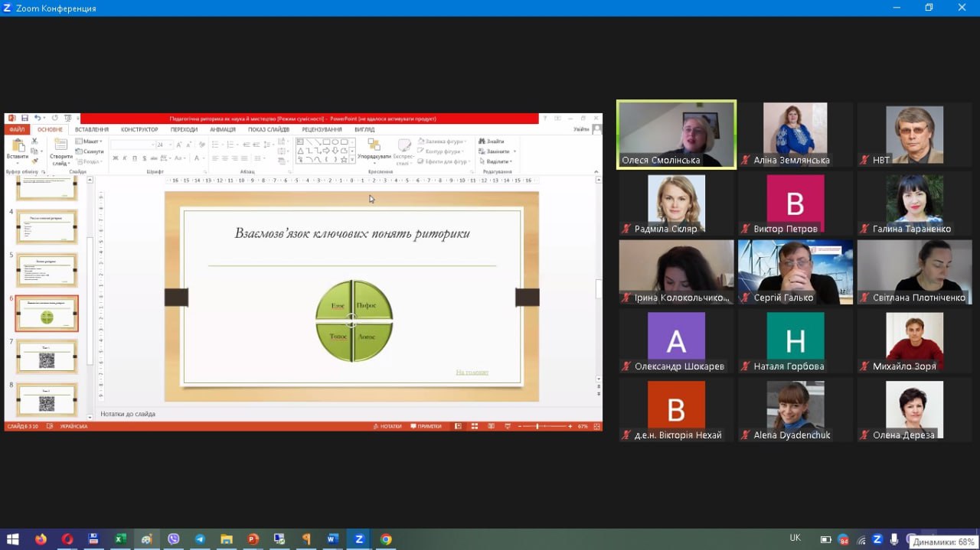Toggle italic К formatting button
The width and height of the screenshot is (980, 550).
tap(126, 158)
